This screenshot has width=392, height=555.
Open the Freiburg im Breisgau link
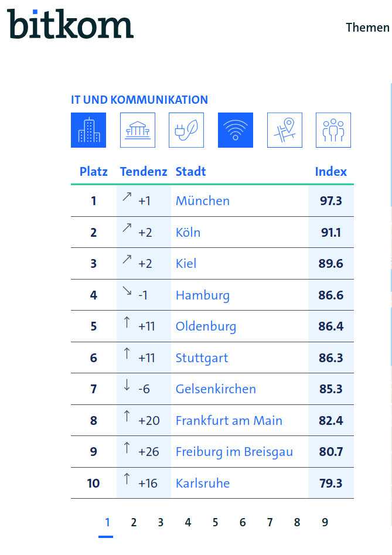(234, 452)
